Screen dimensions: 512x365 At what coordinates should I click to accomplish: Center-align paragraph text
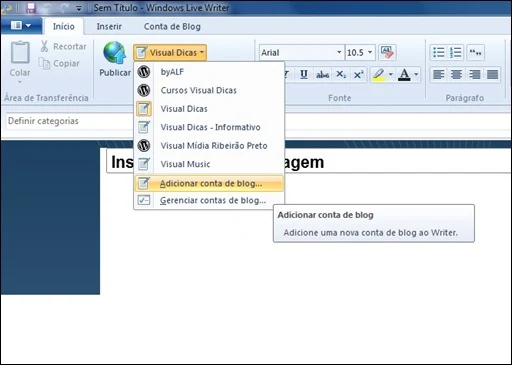click(x=456, y=74)
